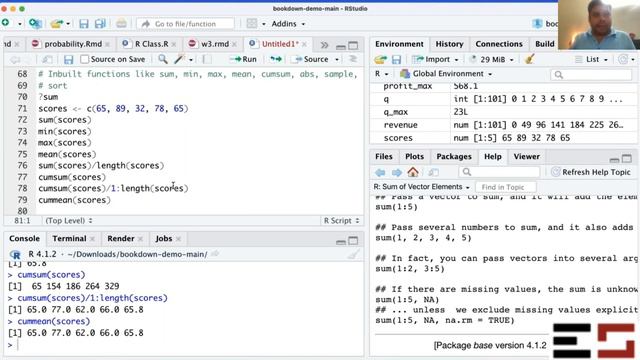The height and width of the screenshot is (360, 640).
Task: Click the editor's save icon
Action: [x=68, y=60]
